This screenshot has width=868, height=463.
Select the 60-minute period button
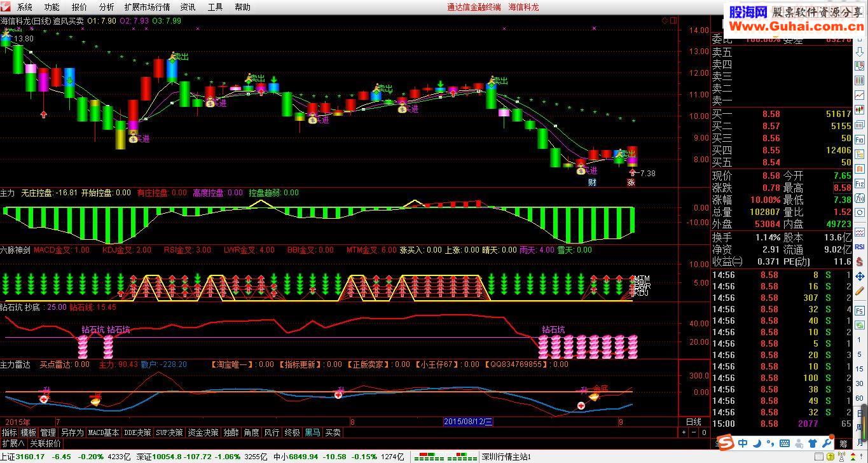859,398
